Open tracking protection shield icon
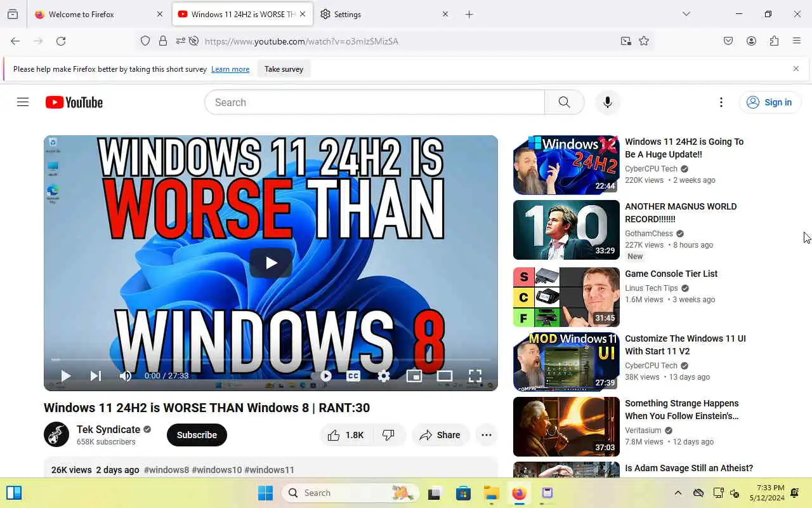 (x=145, y=41)
